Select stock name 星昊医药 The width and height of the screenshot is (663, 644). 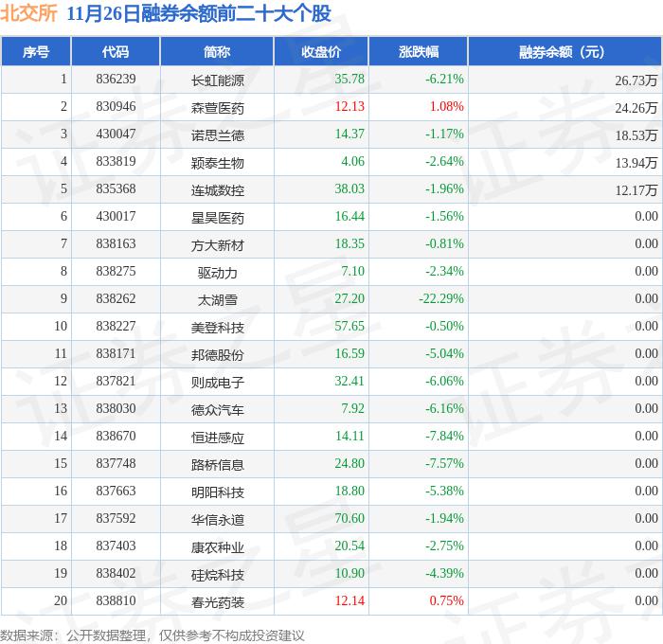click(217, 217)
